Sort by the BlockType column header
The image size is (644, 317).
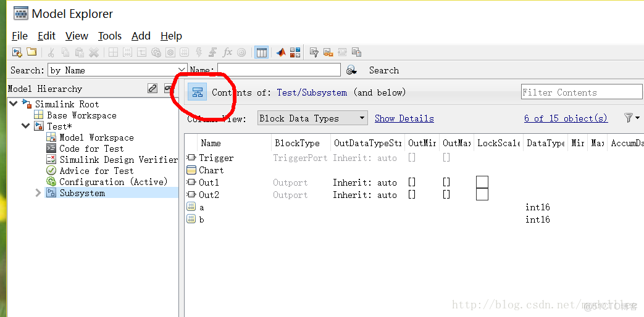[x=300, y=142]
